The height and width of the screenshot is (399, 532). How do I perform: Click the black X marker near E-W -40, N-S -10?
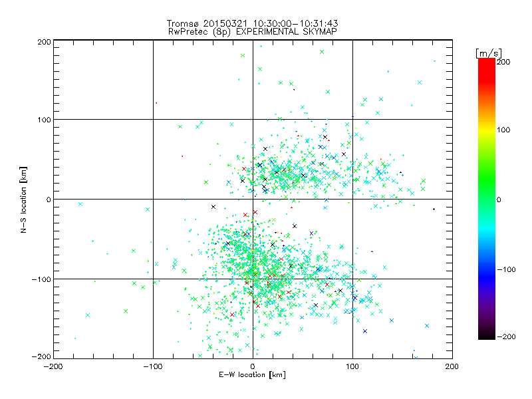213,207
